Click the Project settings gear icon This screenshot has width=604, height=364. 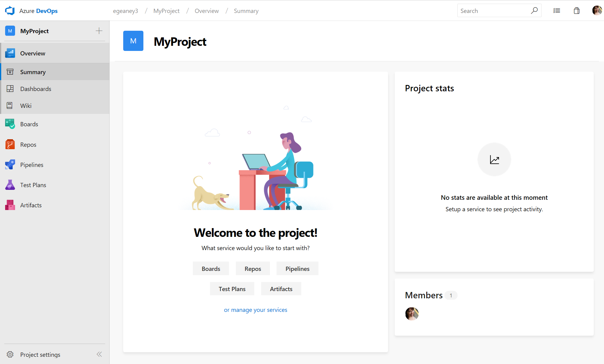(10, 354)
